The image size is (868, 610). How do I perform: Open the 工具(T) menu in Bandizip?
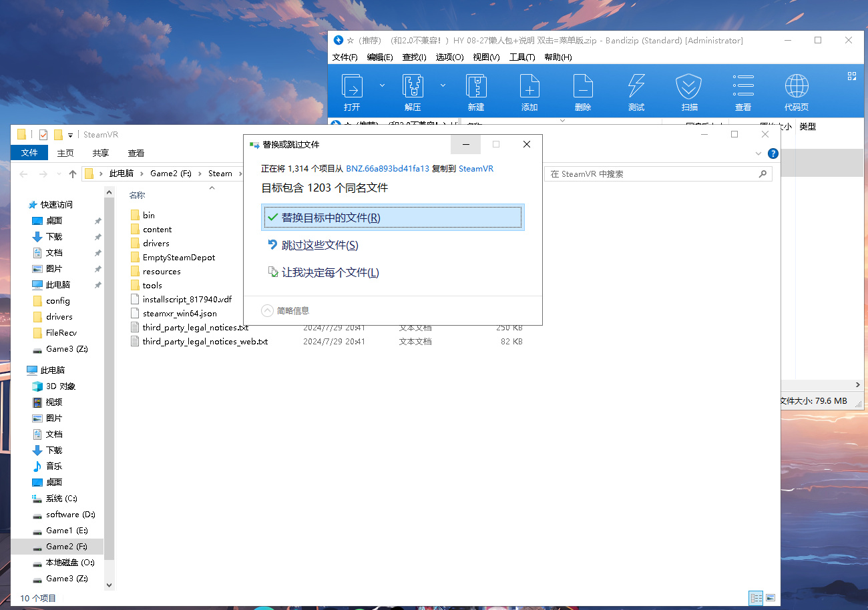pyautogui.click(x=523, y=57)
